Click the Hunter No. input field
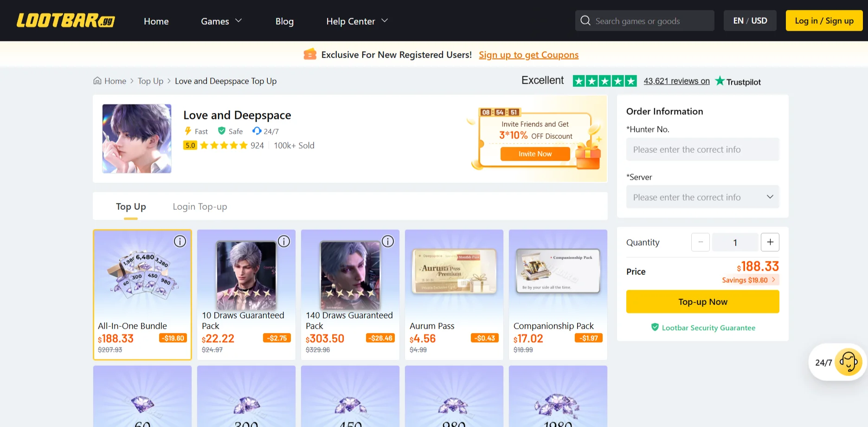This screenshot has height=427, width=868. 702,149
